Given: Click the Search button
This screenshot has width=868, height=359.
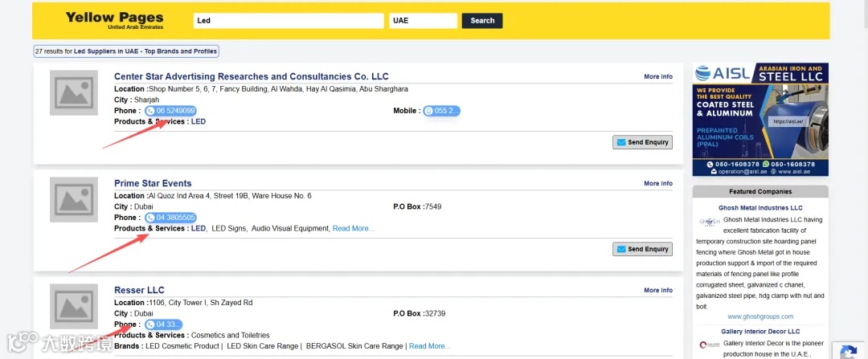Looking at the screenshot, I should pos(482,20).
